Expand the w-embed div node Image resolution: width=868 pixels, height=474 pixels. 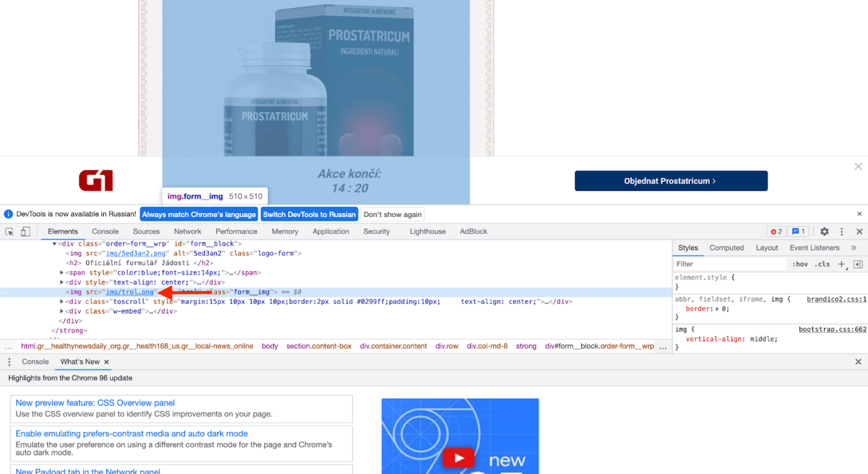click(62, 311)
